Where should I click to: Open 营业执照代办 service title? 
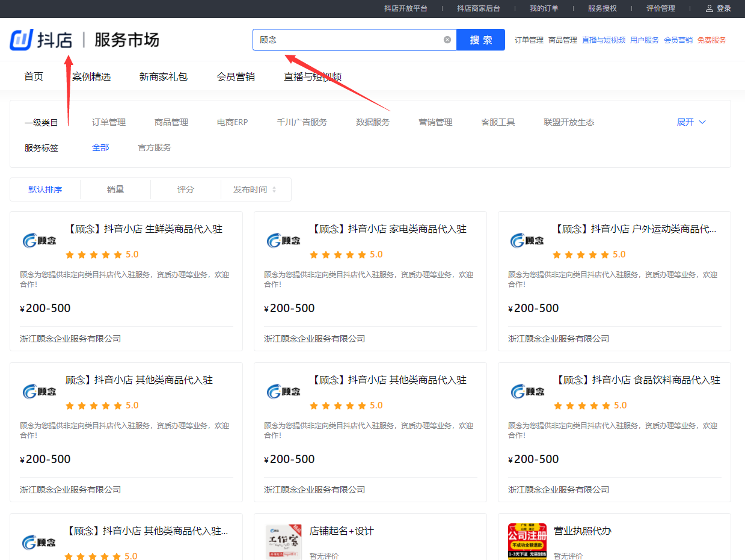click(x=583, y=531)
